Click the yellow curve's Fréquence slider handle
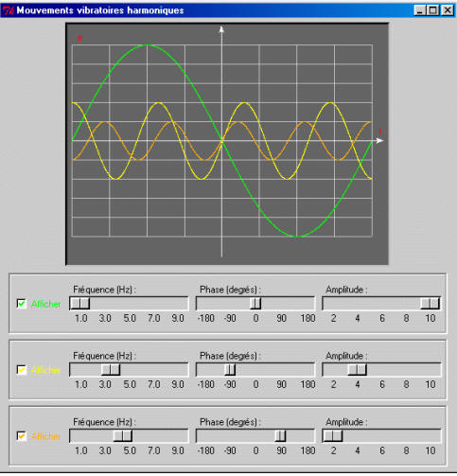 111,370
